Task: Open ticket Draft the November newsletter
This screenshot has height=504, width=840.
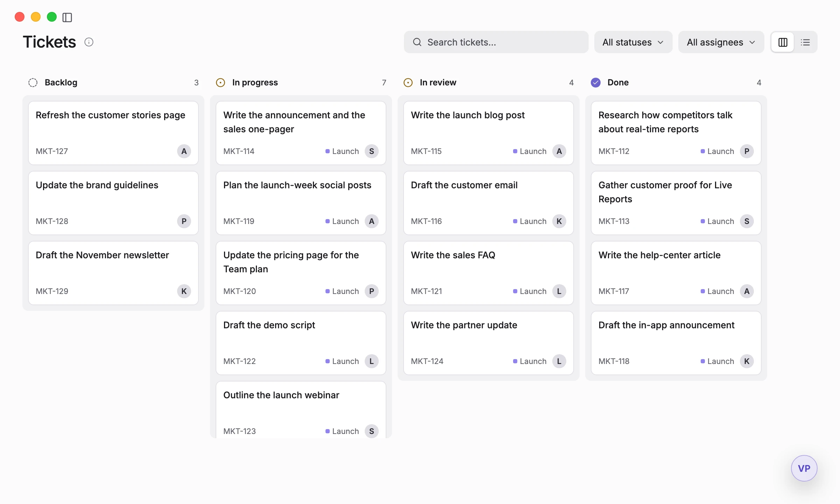Action: pos(113,273)
